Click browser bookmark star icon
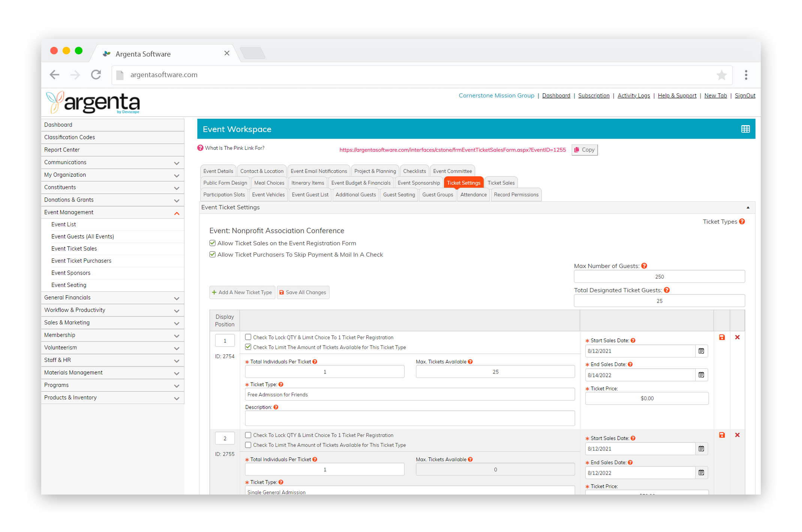The image size is (802, 532). pyautogui.click(x=721, y=75)
